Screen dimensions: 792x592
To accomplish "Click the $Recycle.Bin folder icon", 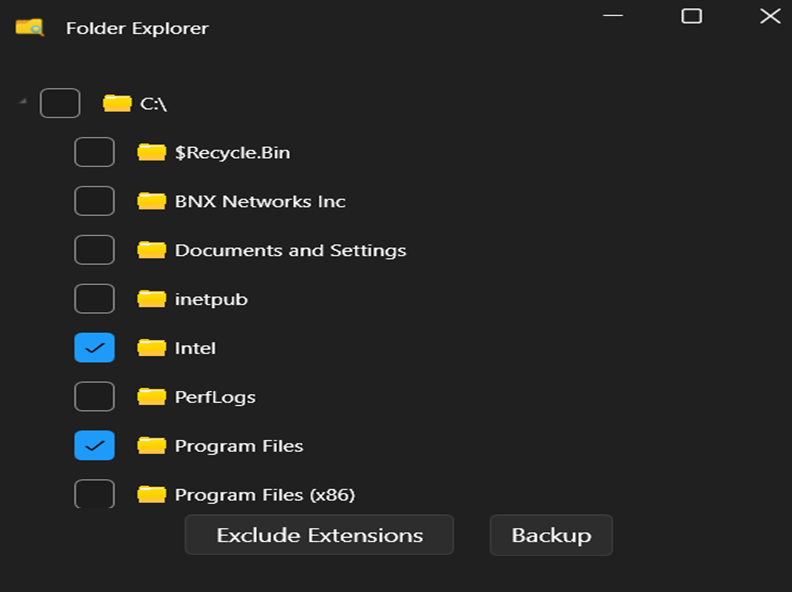I will click(x=151, y=152).
